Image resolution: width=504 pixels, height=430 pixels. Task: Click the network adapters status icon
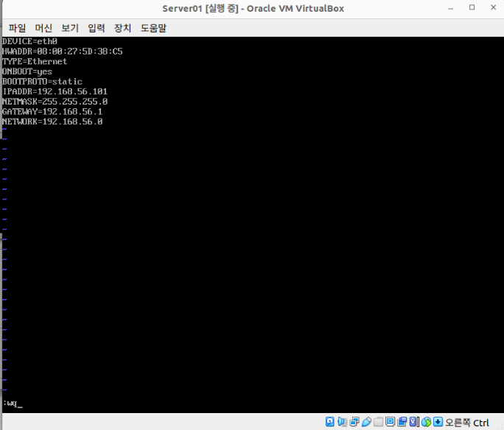click(x=354, y=422)
